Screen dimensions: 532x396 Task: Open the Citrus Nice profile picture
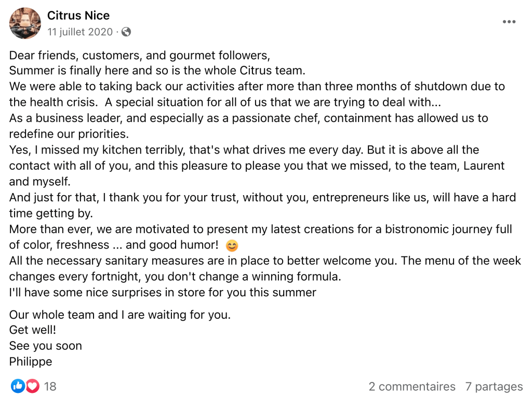click(25, 23)
